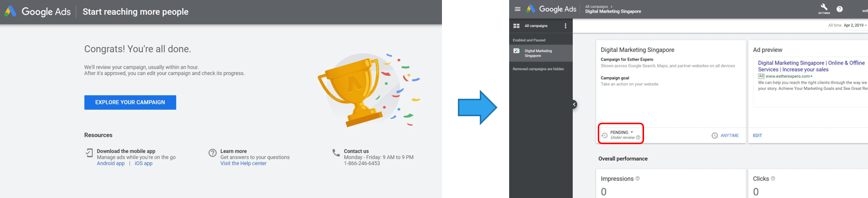Select Digital Marketing Singapore campaign in sidebar
This screenshot has width=868, height=198.
tap(541, 53)
